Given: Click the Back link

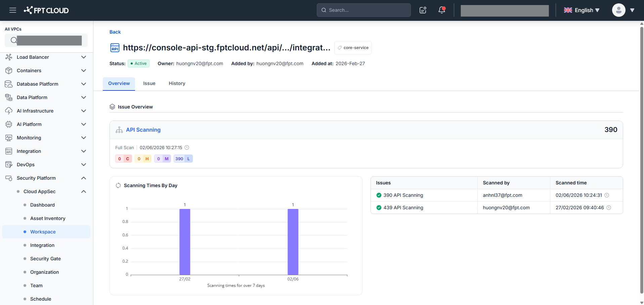Looking at the screenshot, I should coord(115,32).
